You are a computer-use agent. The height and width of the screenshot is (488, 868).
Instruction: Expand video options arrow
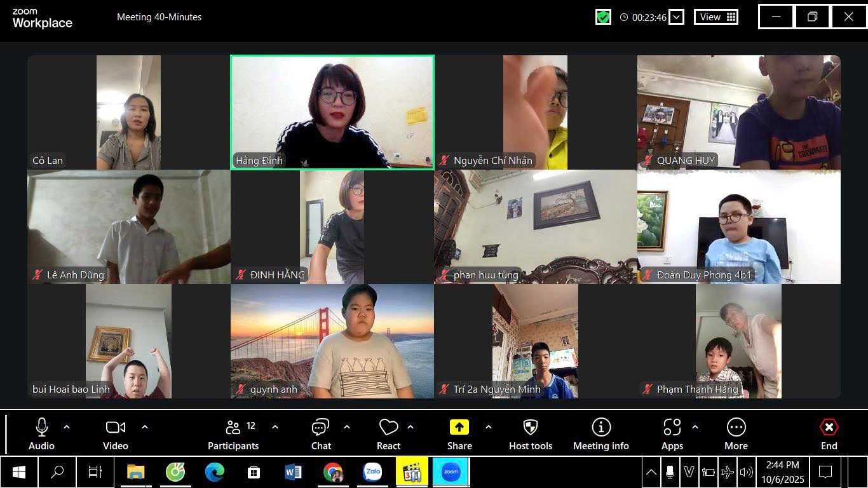(x=145, y=427)
